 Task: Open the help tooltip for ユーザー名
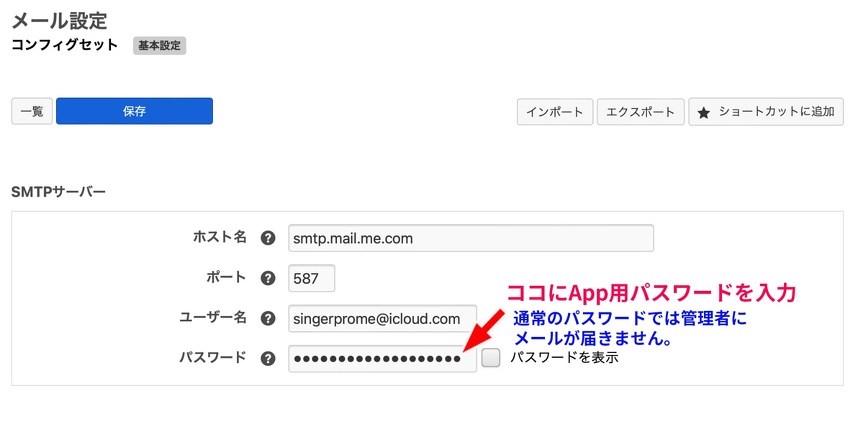click(x=267, y=318)
